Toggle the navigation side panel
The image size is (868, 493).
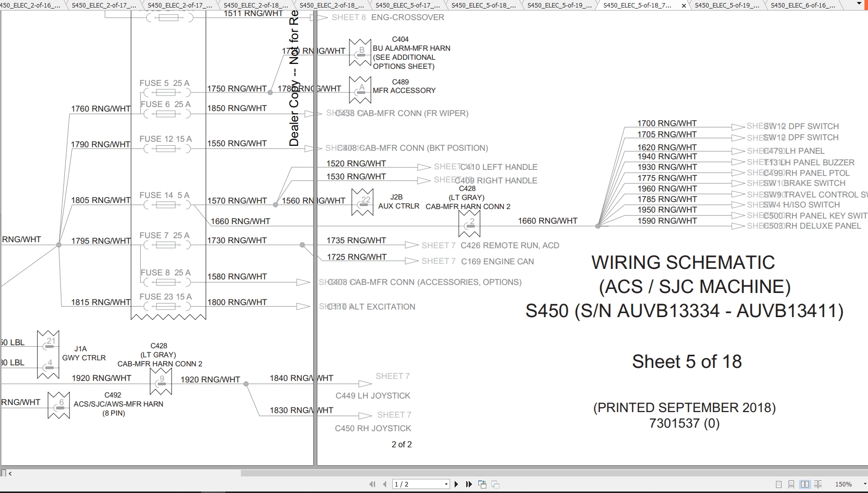pos(4,473)
